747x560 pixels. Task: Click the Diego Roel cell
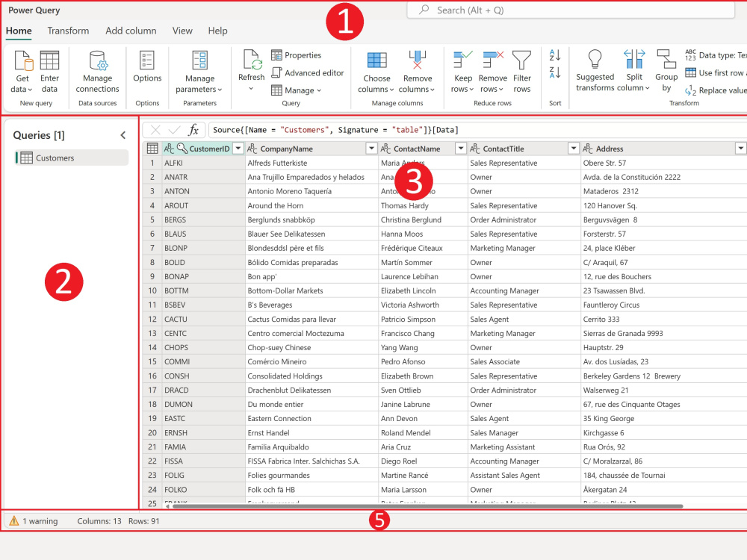pyautogui.click(x=423, y=461)
